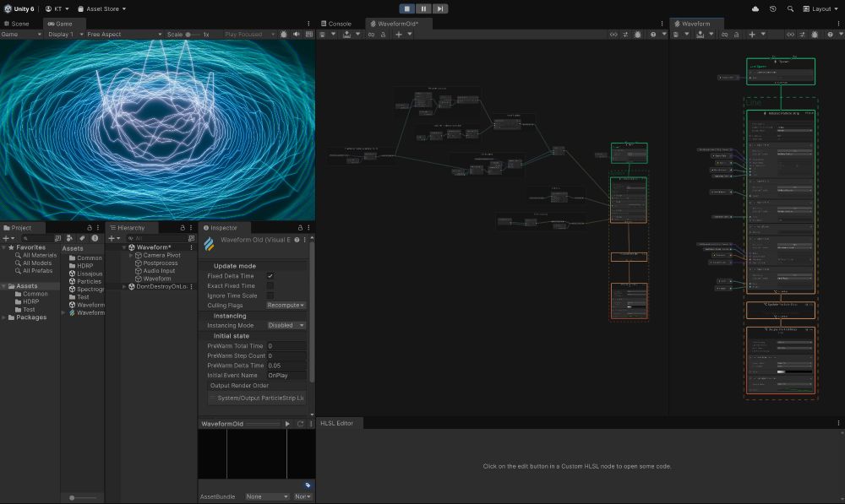This screenshot has width=845, height=504.
Task: Toggle the lock icon on the Project panel
Action: (90, 228)
